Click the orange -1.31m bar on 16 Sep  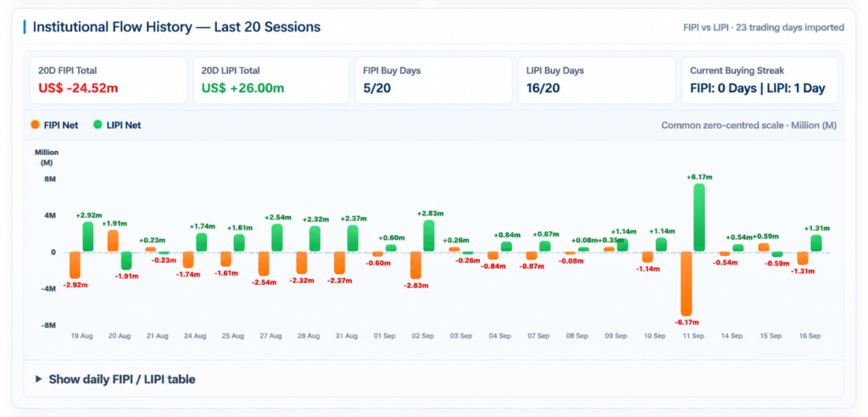(804, 259)
